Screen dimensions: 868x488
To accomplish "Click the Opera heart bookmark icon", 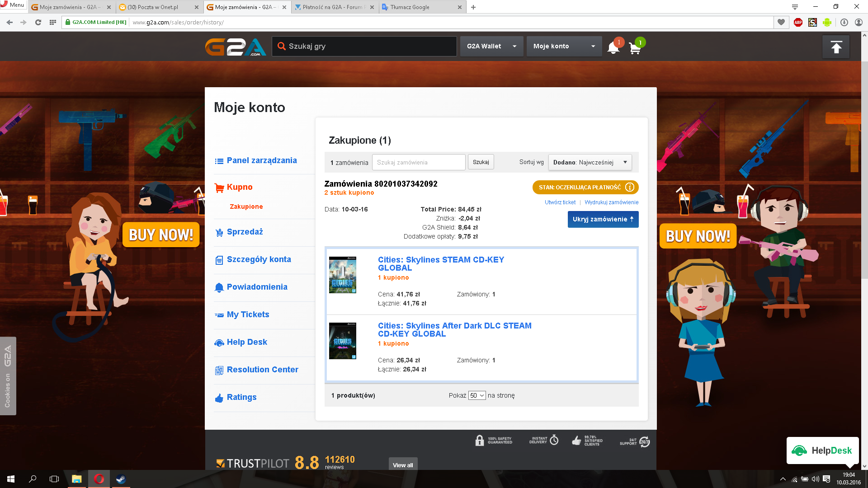I will pyautogui.click(x=781, y=22).
